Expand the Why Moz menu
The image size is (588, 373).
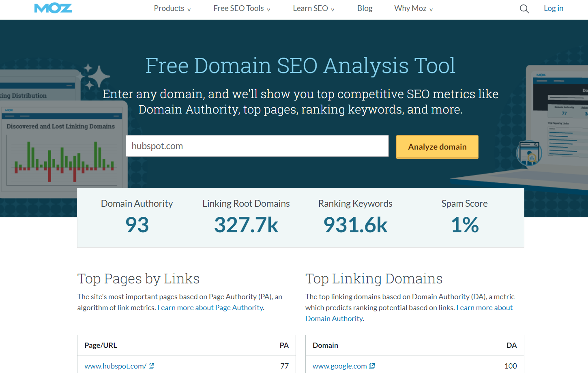pyautogui.click(x=413, y=9)
